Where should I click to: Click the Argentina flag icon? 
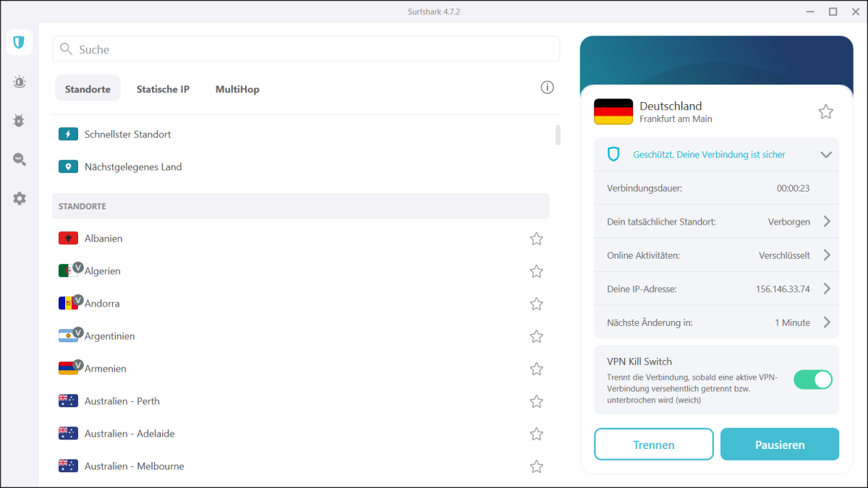(68, 336)
